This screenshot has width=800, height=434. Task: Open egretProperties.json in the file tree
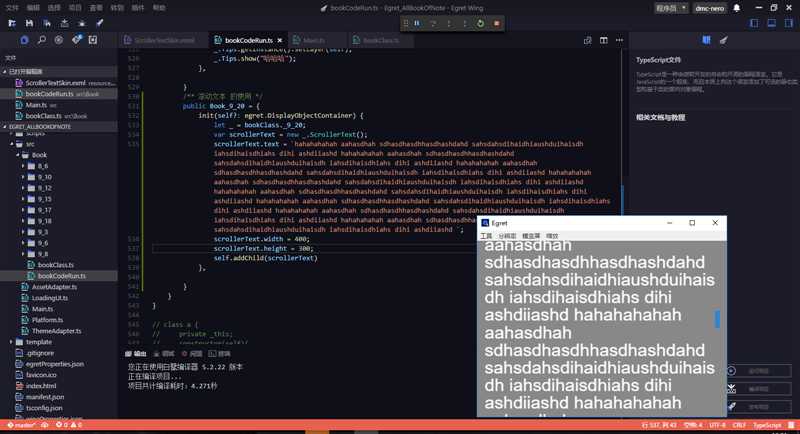click(55, 364)
